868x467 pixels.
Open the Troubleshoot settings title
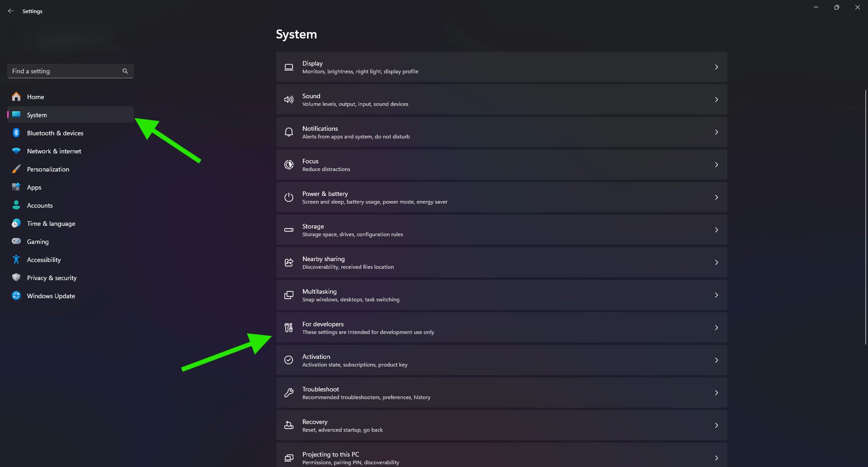321,389
